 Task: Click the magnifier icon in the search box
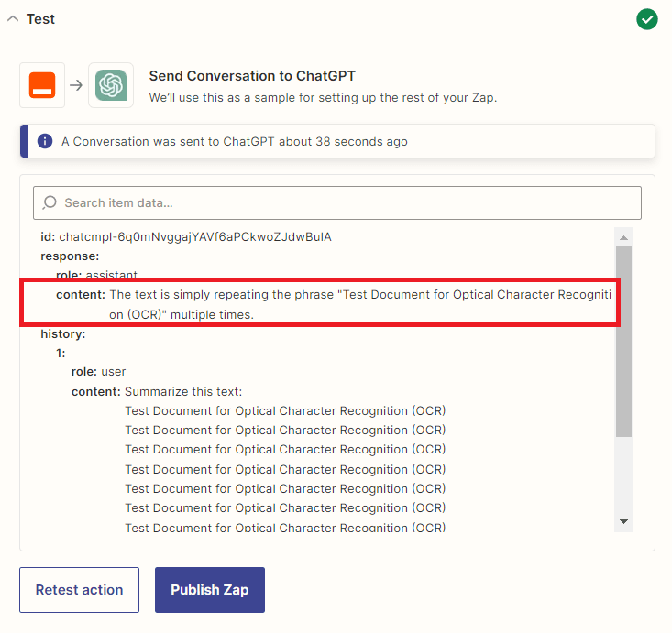50,202
